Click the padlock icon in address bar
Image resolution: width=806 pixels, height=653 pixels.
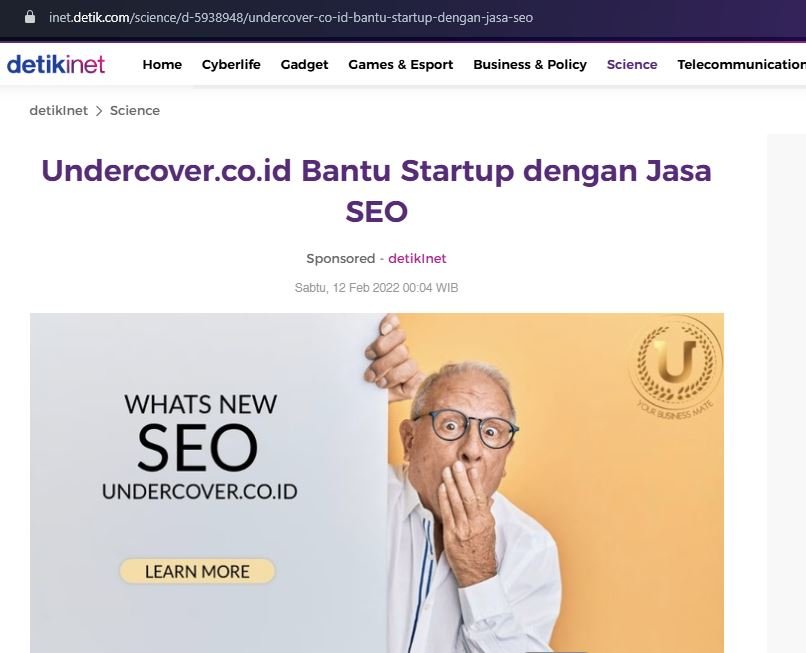[x=30, y=17]
